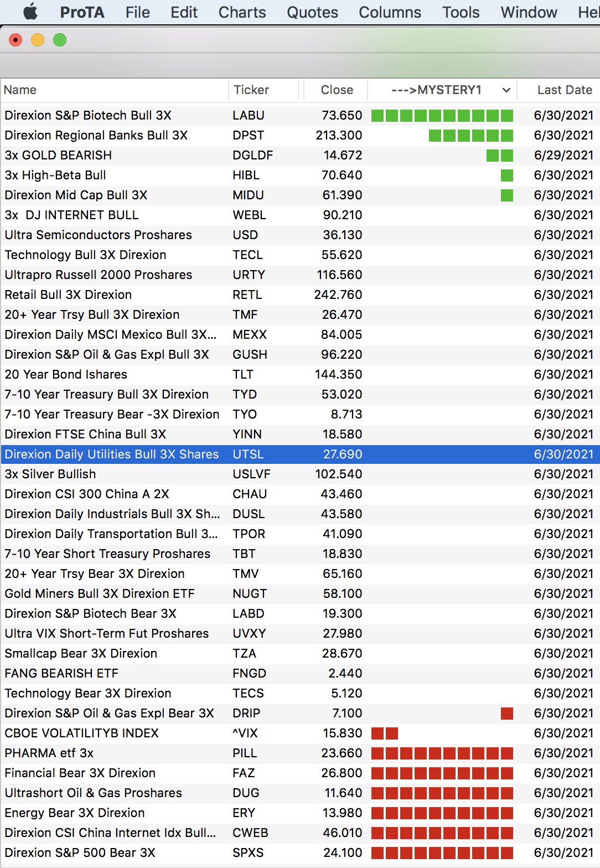
Task: Select Financial Bear 3X Direxion row
Action: tap(300, 773)
